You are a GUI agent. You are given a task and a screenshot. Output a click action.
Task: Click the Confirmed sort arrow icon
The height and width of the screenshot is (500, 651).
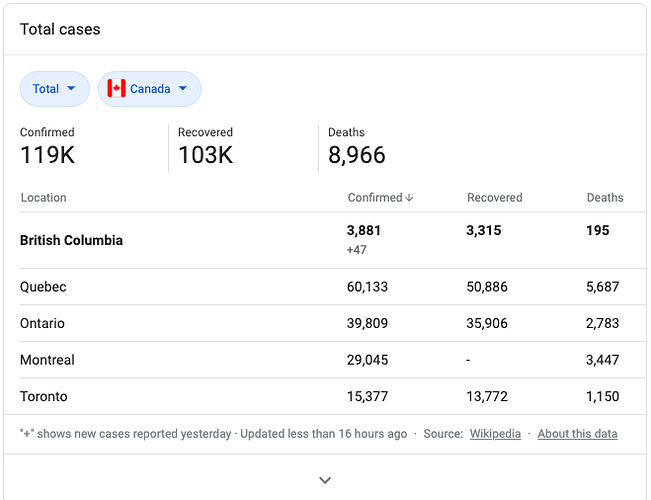tap(409, 198)
